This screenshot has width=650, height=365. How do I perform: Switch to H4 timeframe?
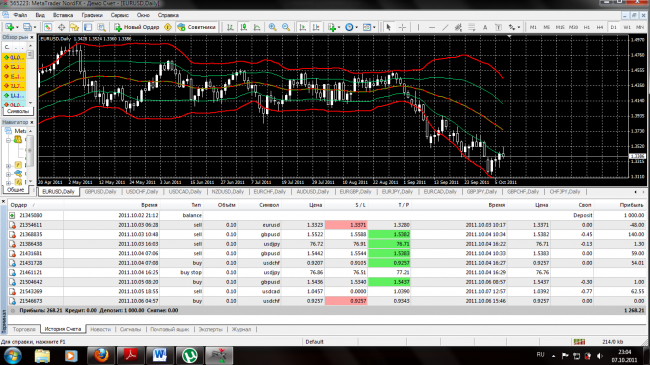[x=600, y=27]
